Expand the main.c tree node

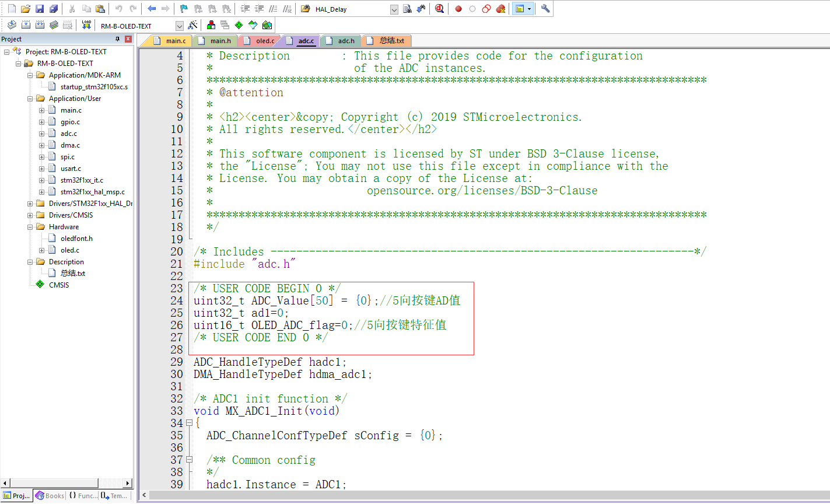(42, 110)
